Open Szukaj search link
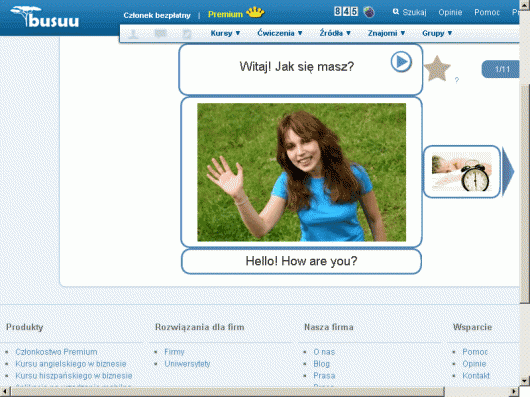 click(x=414, y=12)
